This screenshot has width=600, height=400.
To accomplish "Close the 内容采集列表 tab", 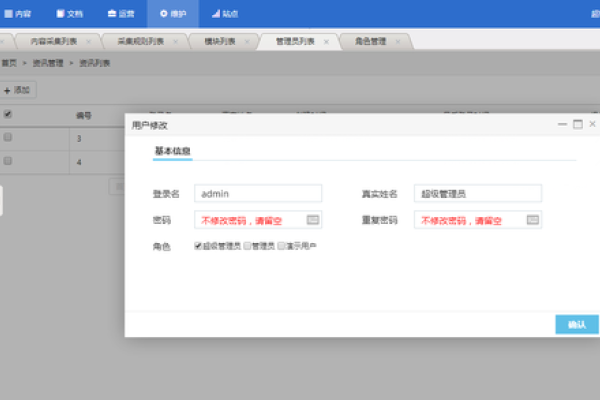I will click(88, 42).
